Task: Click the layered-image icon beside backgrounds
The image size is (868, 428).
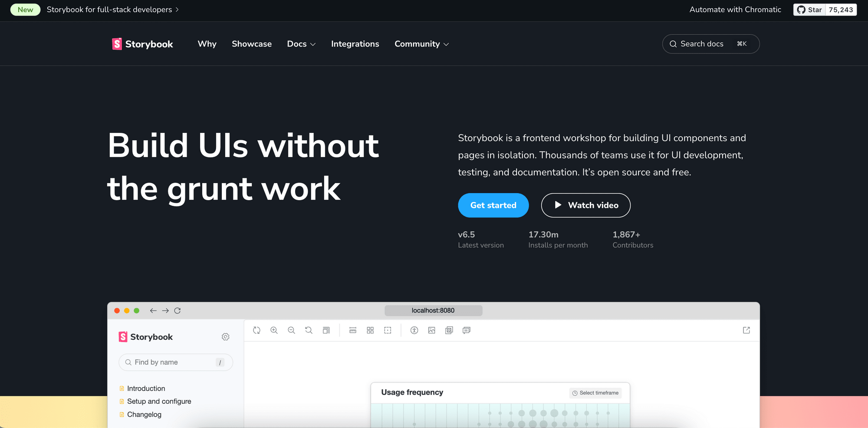Action: pos(449,330)
